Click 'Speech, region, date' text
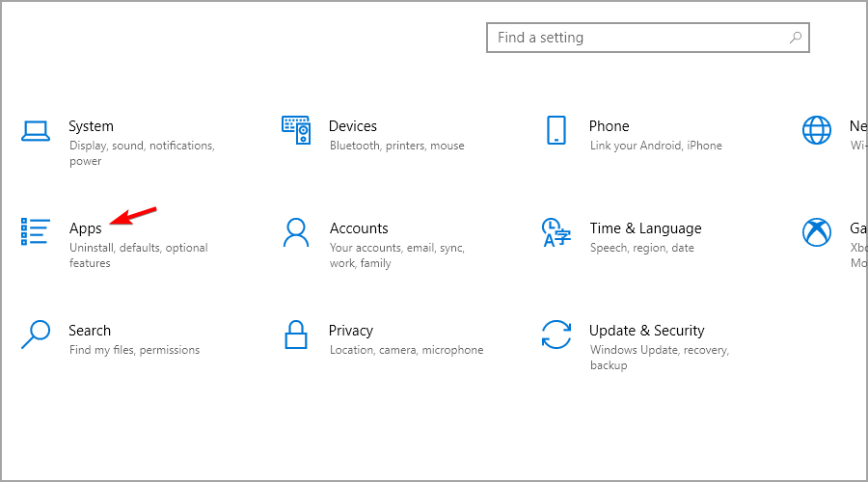 [x=642, y=248]
